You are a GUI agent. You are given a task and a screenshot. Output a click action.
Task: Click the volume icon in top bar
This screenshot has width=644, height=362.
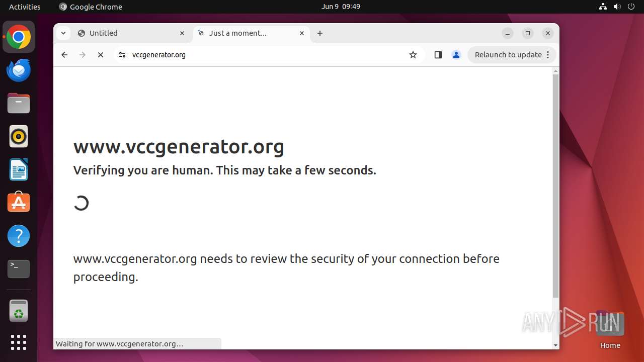pyautogui.click(x=617, y=7)
